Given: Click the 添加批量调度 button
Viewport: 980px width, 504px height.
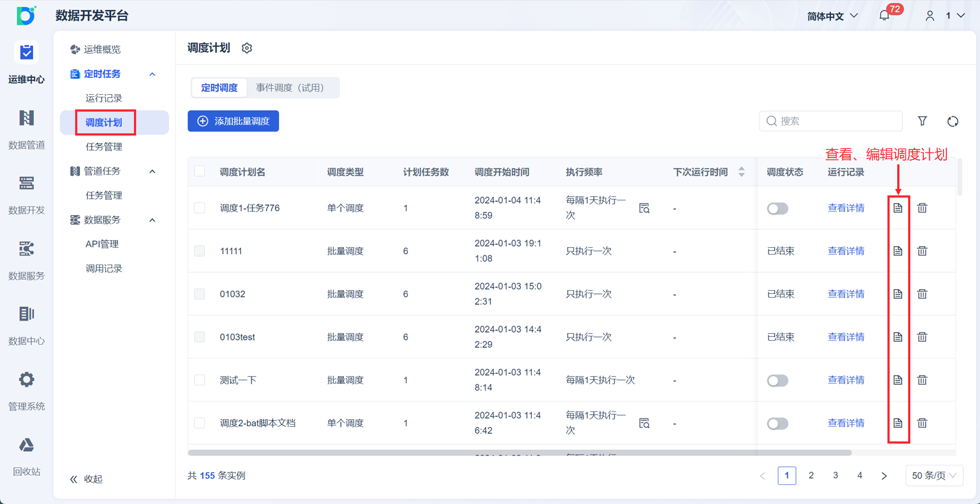Looking at the screenshot, I should [234, 121].
